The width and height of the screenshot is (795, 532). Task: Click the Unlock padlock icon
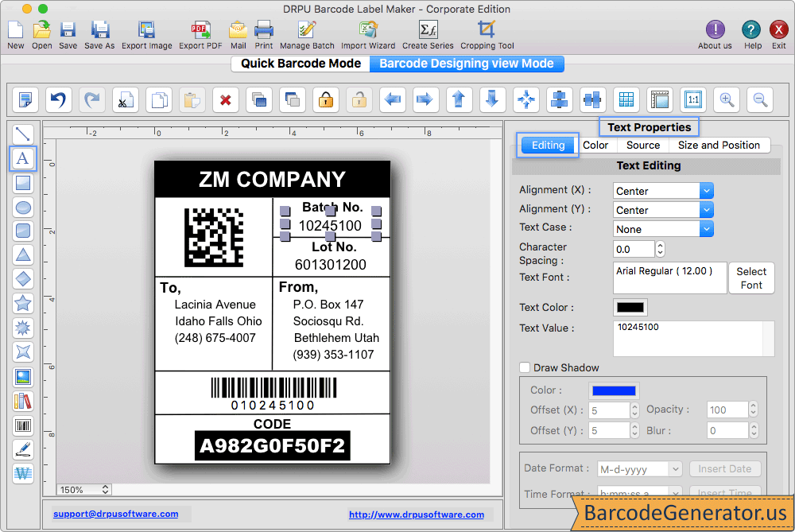359,99
